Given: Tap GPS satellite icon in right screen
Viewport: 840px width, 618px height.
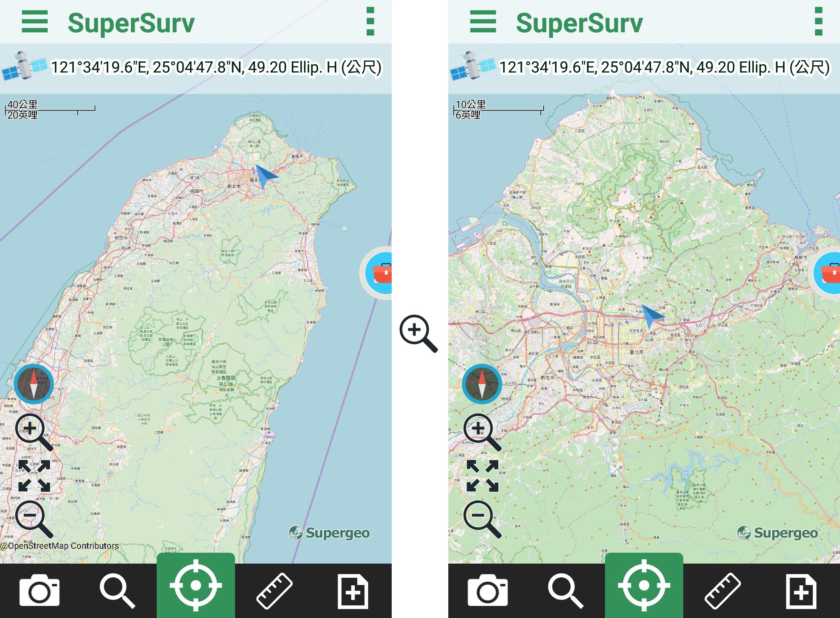Looking at the screenshot, I should pyautogui.click(x=472, y=66).
